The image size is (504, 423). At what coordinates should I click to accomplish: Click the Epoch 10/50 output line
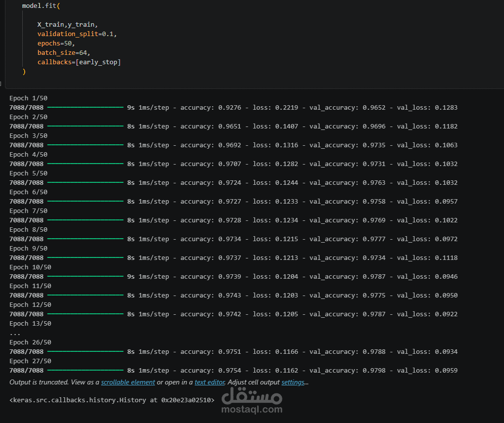point(30,267)
